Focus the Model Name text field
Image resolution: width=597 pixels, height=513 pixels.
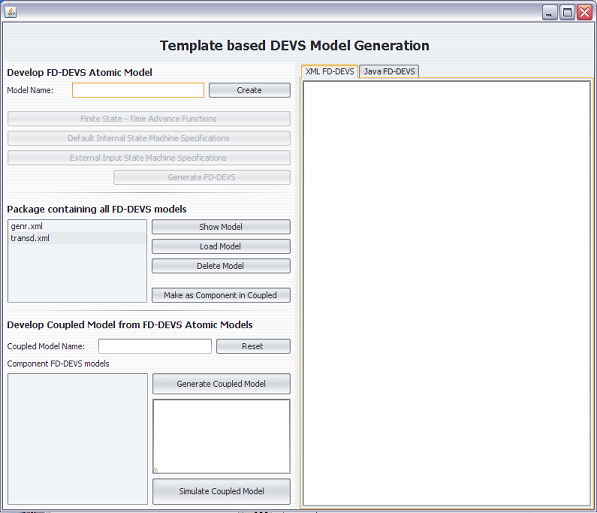138,90
